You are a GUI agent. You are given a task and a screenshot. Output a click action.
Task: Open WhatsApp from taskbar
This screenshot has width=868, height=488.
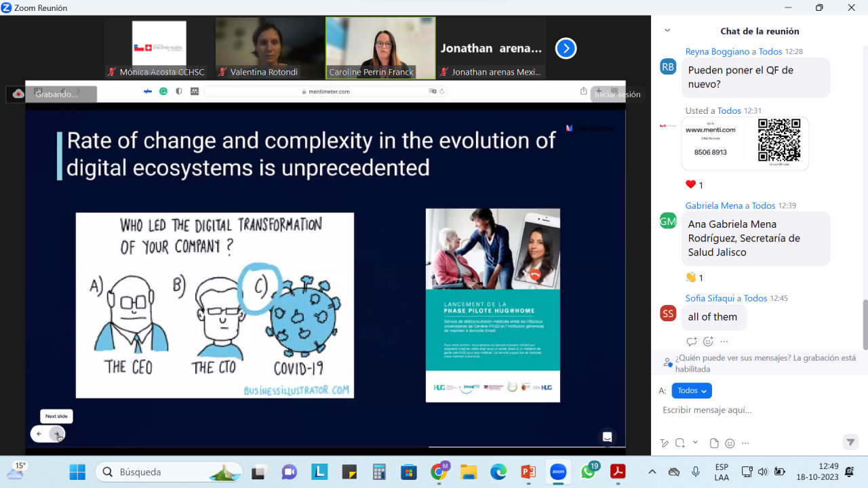588,472
